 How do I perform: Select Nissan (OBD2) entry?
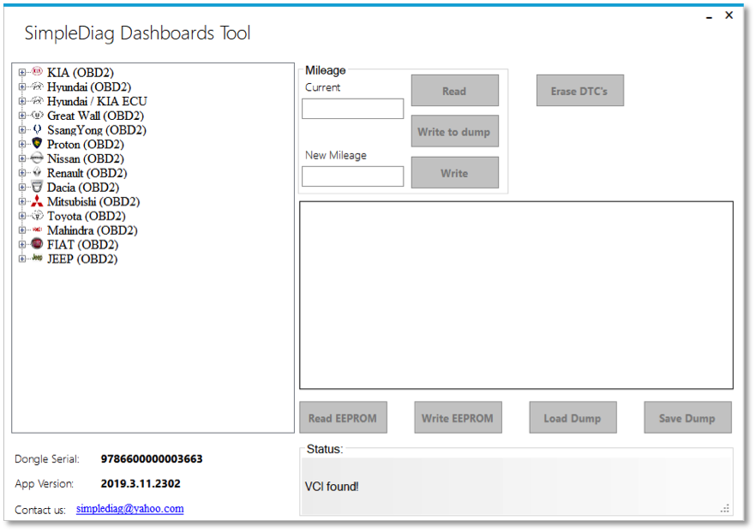86,158
